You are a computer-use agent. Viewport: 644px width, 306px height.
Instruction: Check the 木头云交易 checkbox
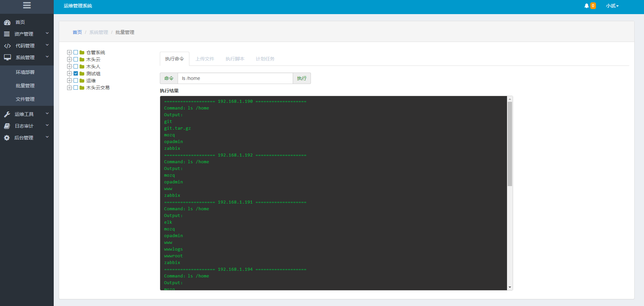click(76, 88)
